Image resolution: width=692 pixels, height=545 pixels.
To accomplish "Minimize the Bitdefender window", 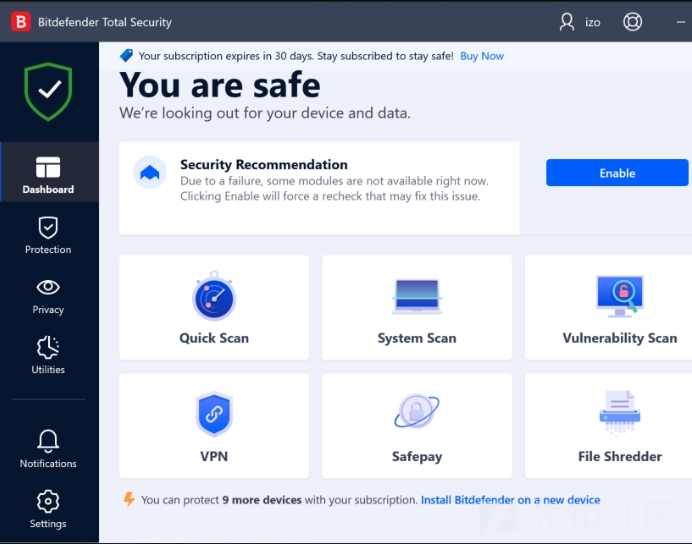I will 681,22.
